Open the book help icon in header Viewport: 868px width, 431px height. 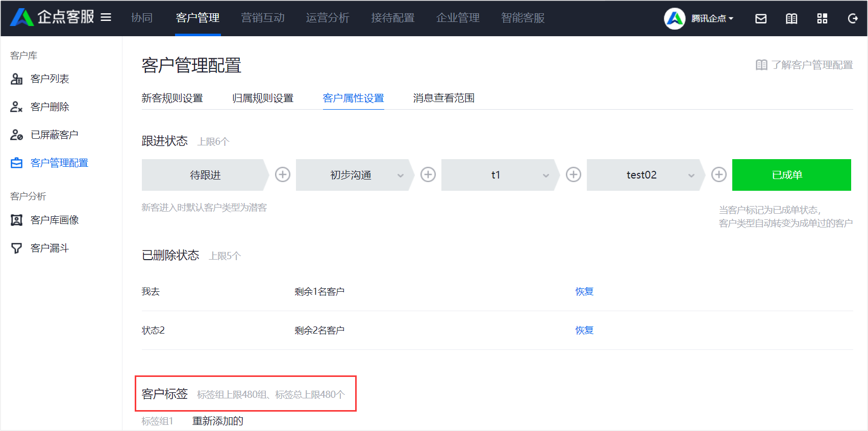[x=791, y=18]
